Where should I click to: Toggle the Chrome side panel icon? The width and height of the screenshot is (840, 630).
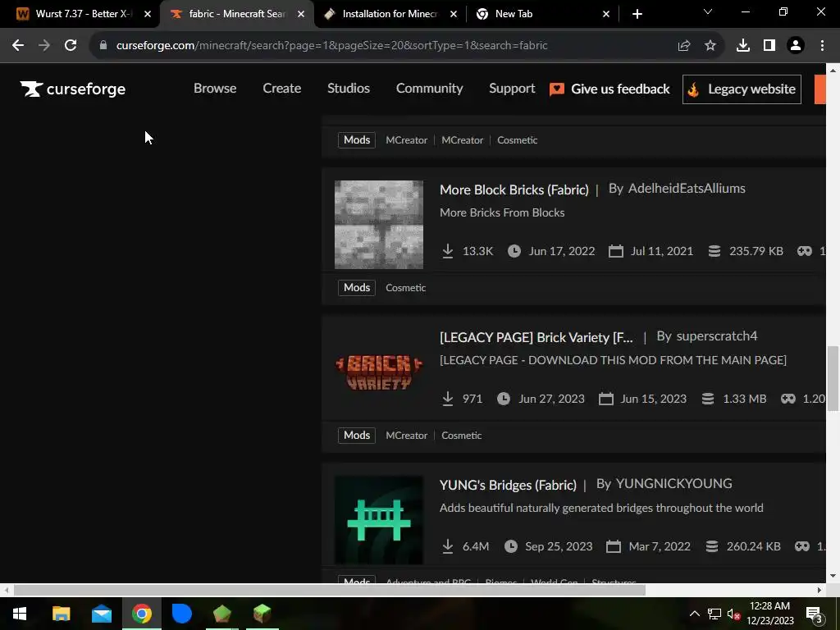tap(769, 46)
